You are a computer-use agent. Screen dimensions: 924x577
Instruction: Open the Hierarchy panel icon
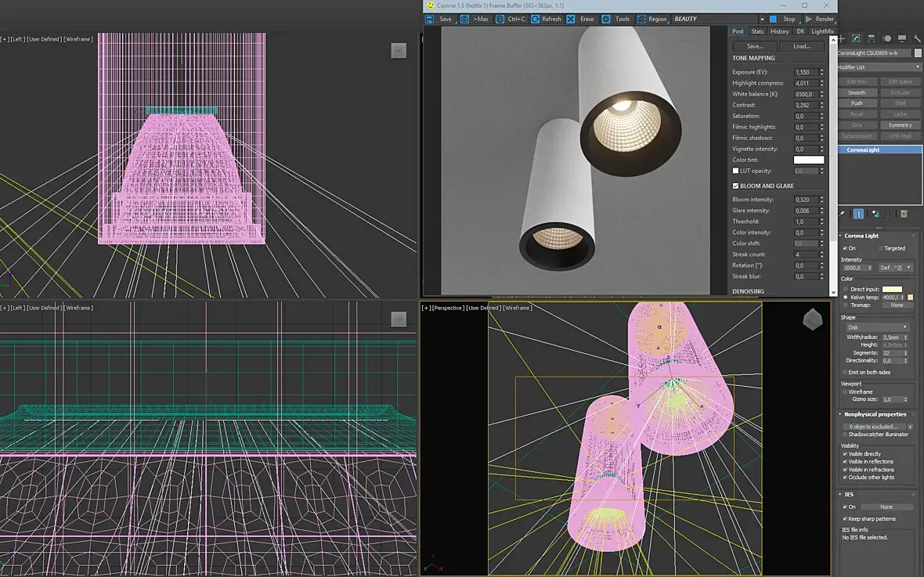click(872, 38)
